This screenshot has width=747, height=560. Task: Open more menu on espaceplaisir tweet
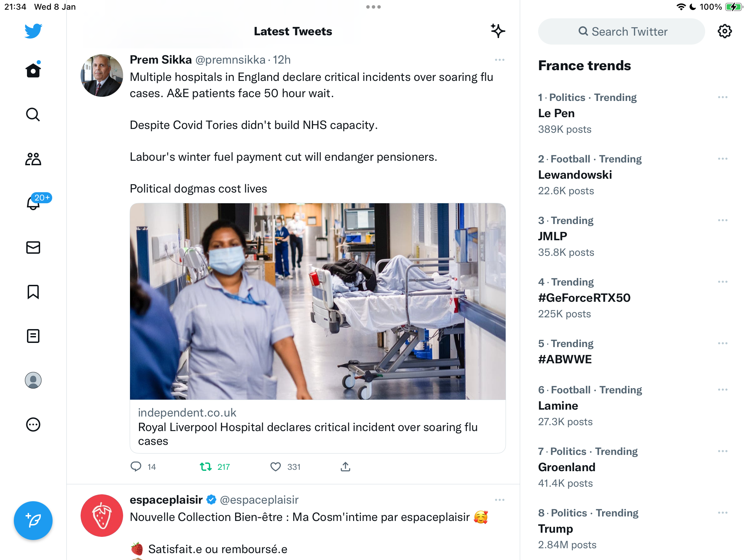point(500,500)
